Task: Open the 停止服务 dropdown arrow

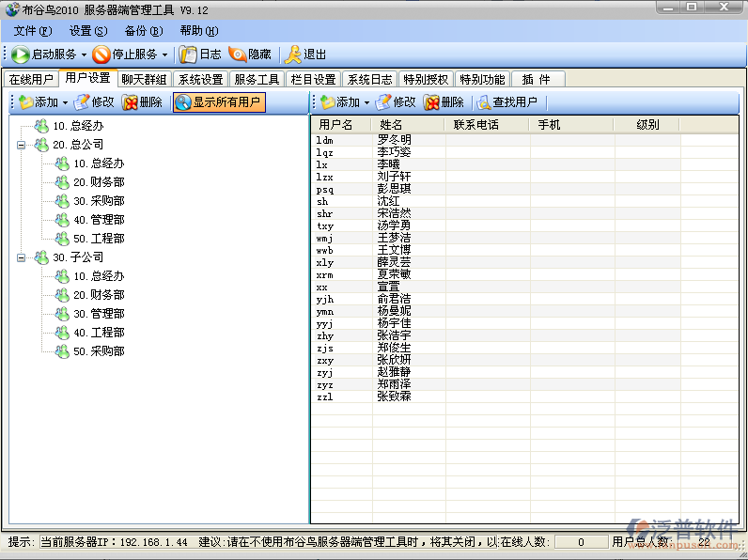Action: [x=165, y=54]
